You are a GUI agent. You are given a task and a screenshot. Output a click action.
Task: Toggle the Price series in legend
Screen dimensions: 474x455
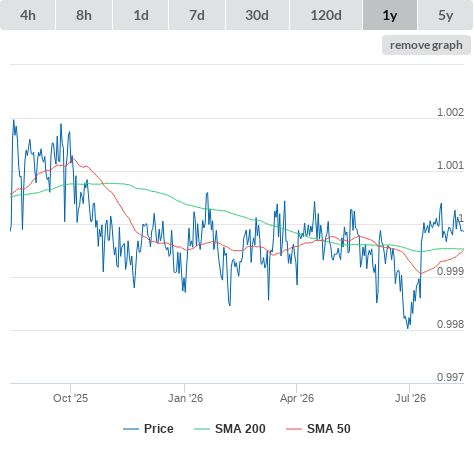pyautogui.click(x=158, y=429)
